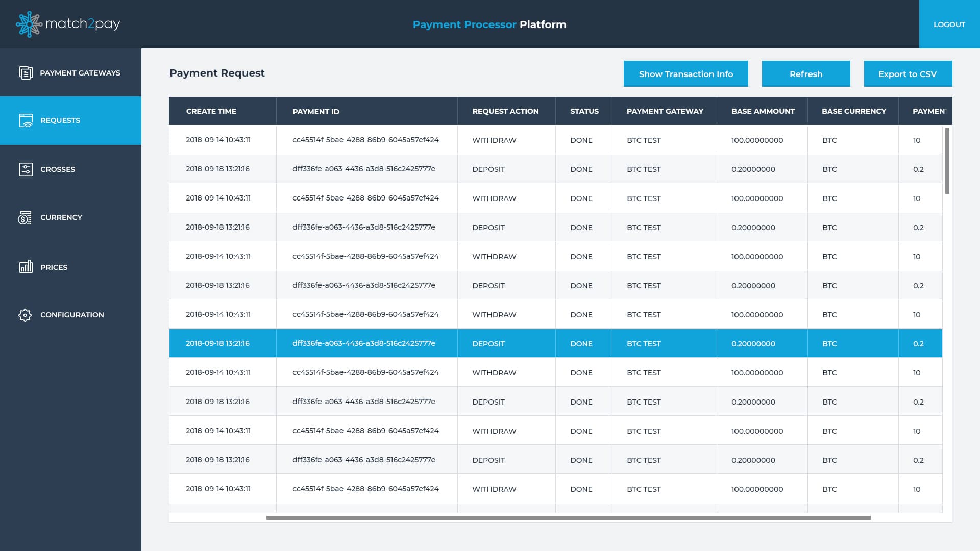Viewport: 980px width, 551px height.
Task: Click the Configuration gear icon
Action: (25, 315)
